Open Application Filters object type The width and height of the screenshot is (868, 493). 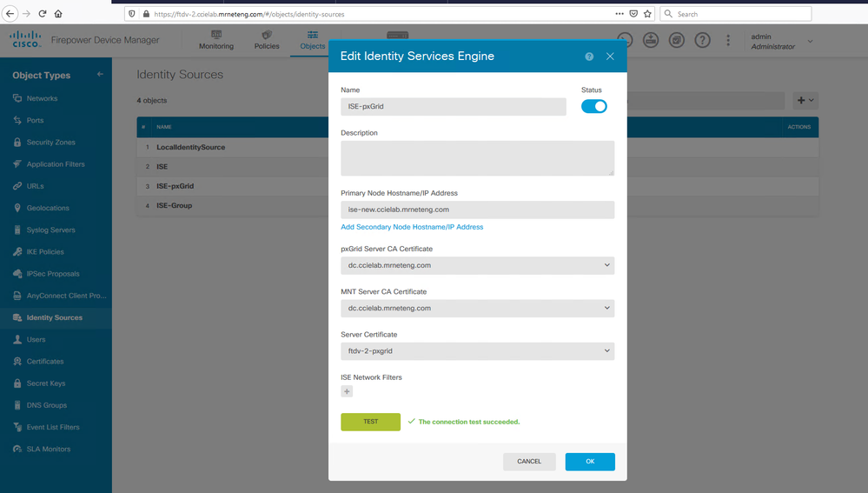point(56,164)
